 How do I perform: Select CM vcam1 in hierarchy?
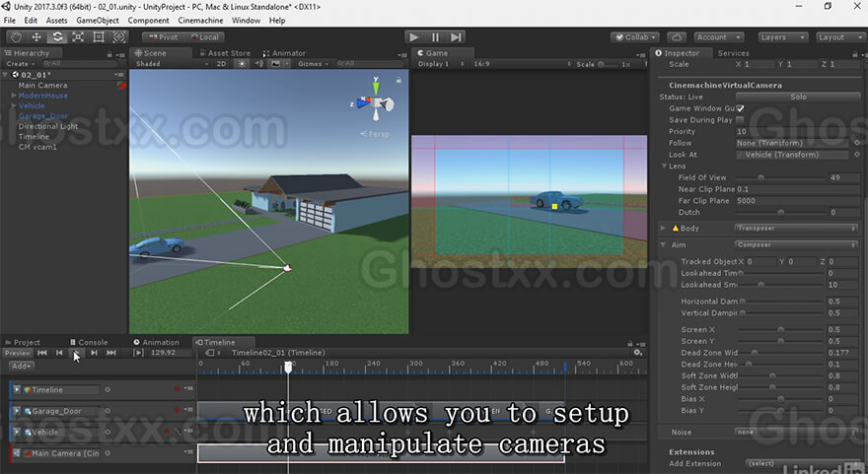37,147
